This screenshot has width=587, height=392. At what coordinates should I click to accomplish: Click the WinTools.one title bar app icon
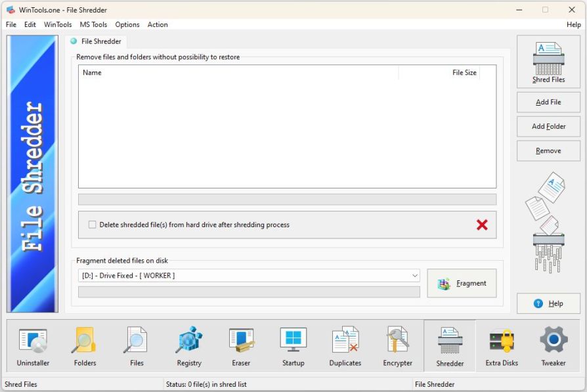[11, 10]
